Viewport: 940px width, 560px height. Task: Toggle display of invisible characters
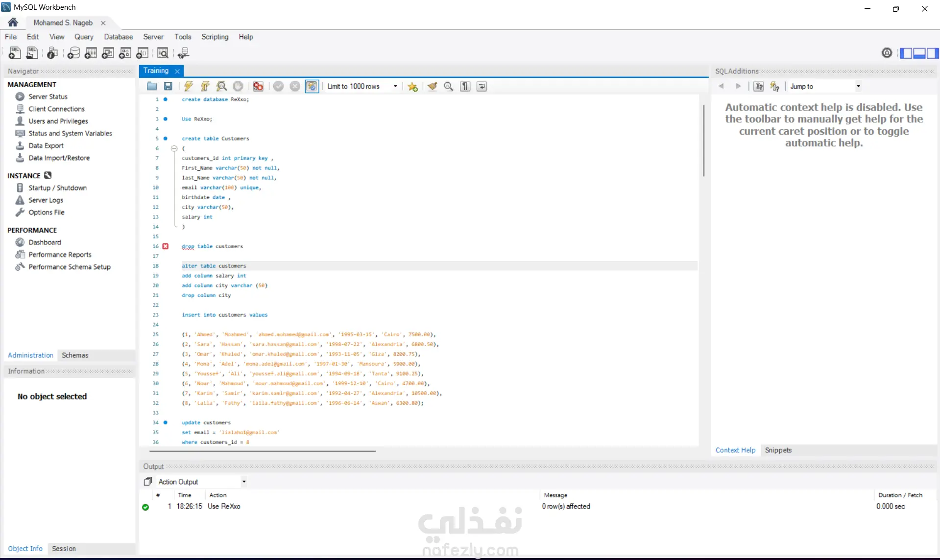pos(465,86)
